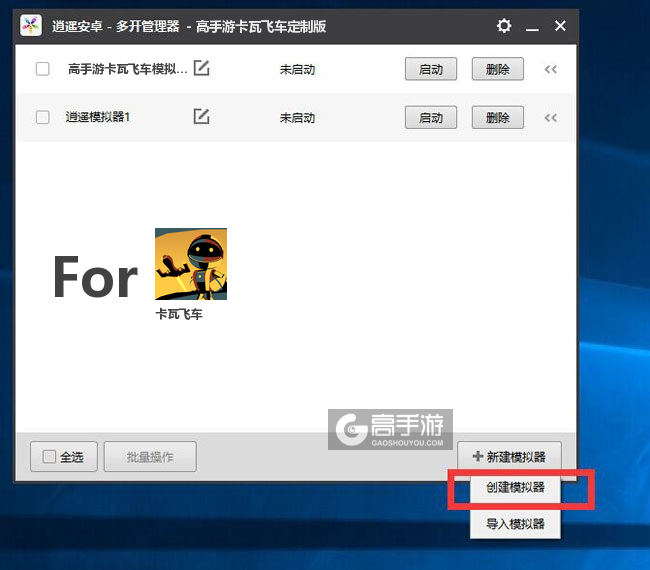Start the 逍遥模拟器1 emulator with 启动

click(x=431, y=117)
